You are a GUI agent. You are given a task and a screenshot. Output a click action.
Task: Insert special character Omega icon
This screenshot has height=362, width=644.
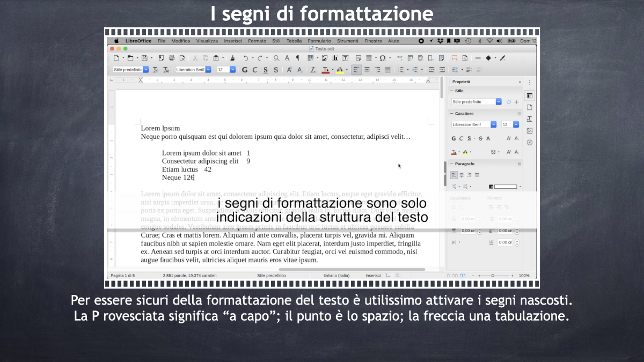(x=382, y=58)
